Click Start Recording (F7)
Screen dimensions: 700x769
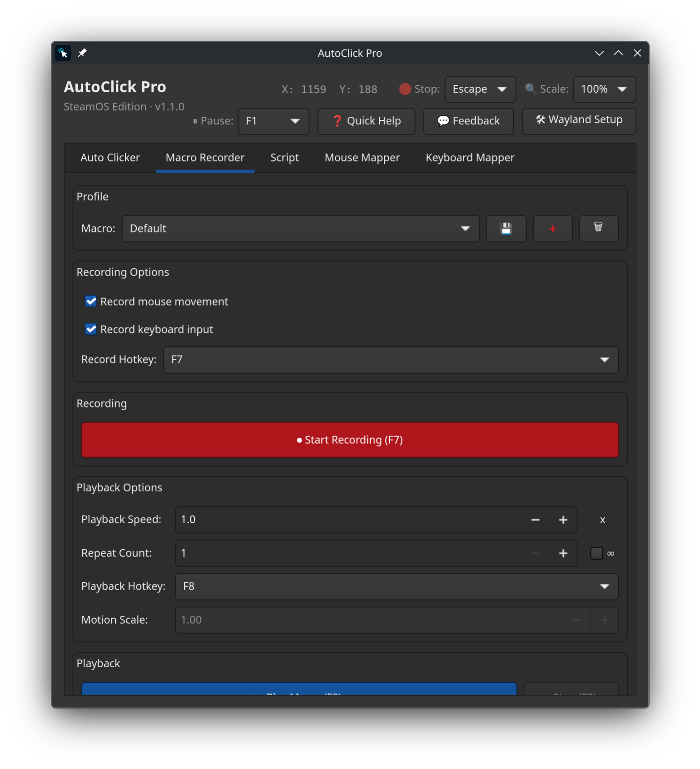pyautogui.click(x=350, y=440)
